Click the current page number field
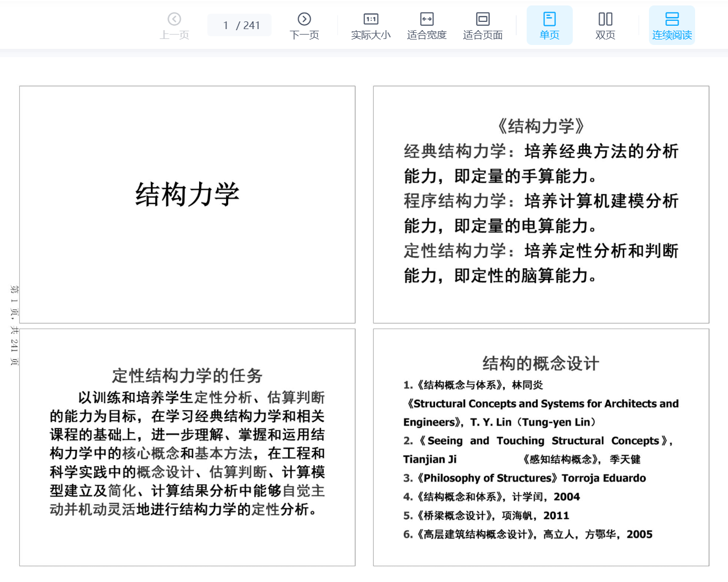Viewport: 728px width, 582px height. 225,25
